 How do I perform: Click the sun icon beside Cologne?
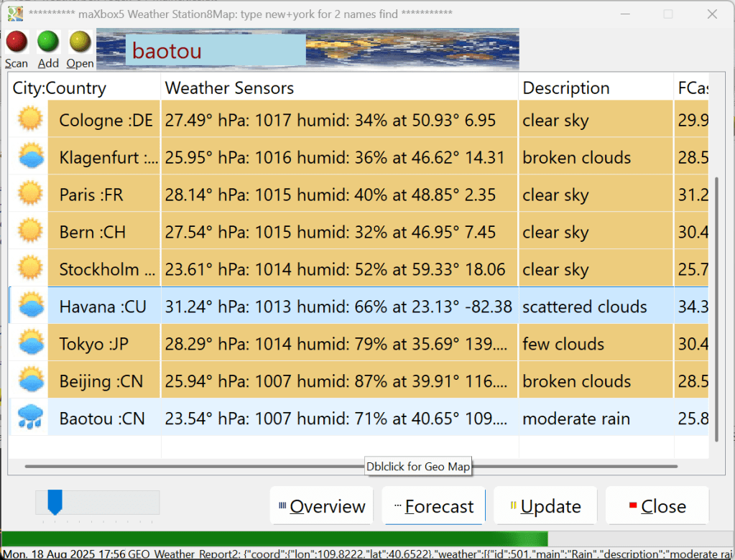tap(30, 119)
